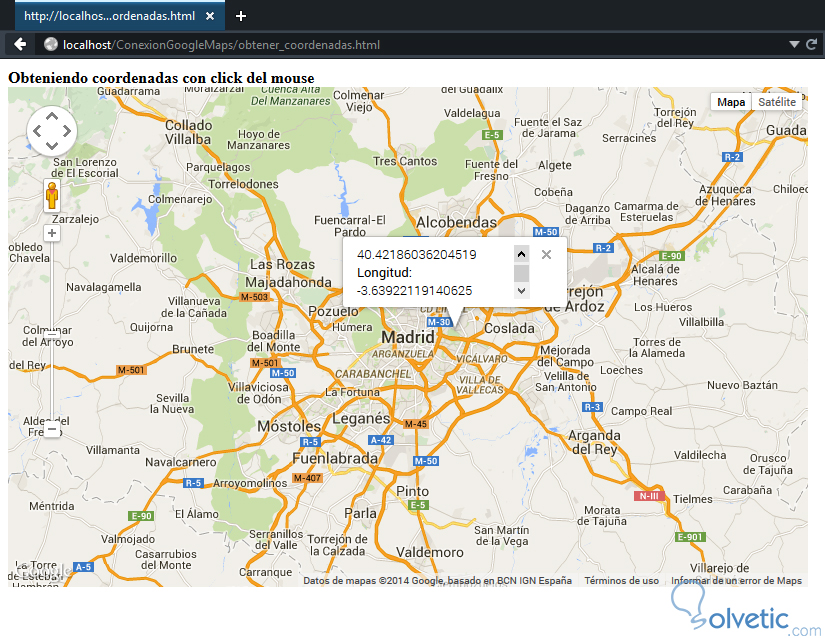Click the info window scrollbar thumb

(521, 273)
